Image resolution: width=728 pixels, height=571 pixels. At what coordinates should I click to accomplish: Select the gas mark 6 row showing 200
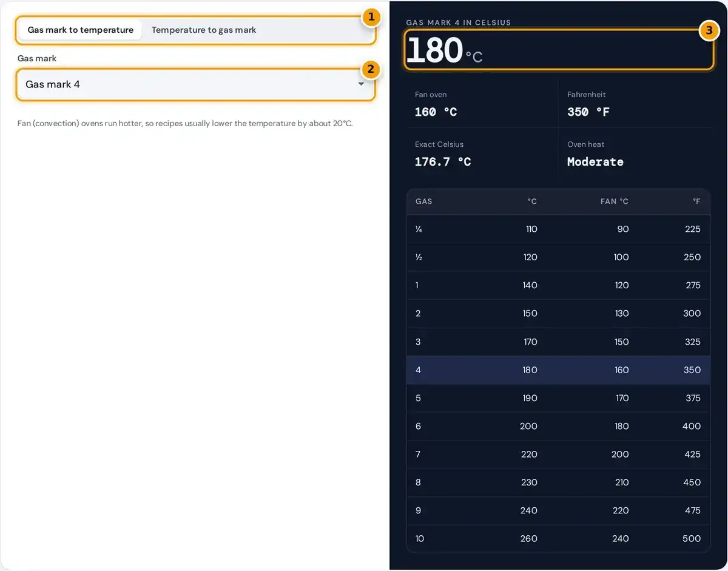coord(558,427)
